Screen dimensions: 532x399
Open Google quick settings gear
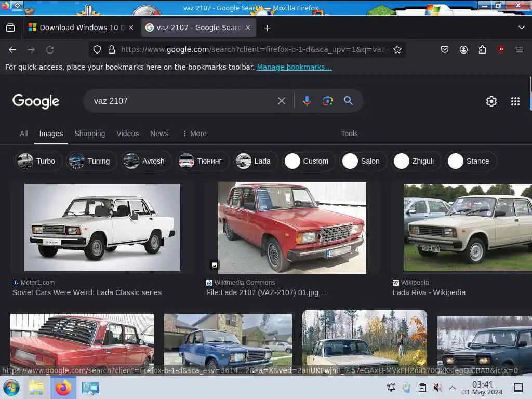click(491, 101)
